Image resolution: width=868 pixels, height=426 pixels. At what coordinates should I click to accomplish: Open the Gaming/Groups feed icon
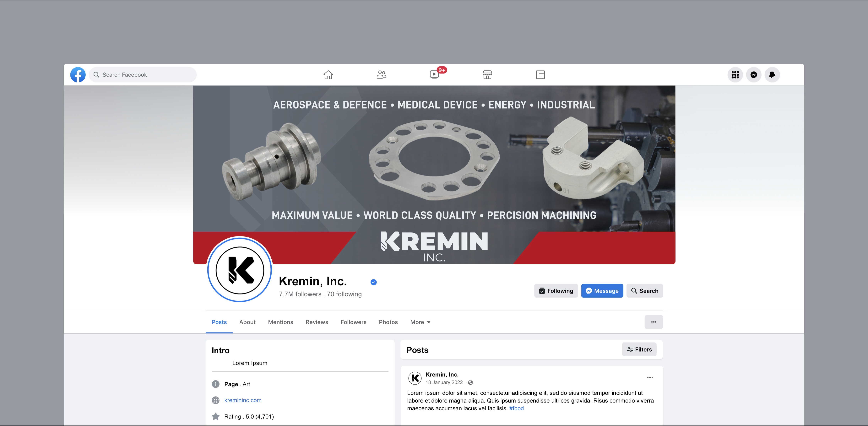tap(540, 75)
